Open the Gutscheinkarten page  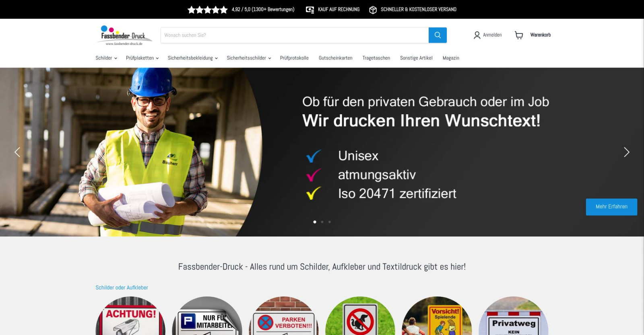[335, 58]
